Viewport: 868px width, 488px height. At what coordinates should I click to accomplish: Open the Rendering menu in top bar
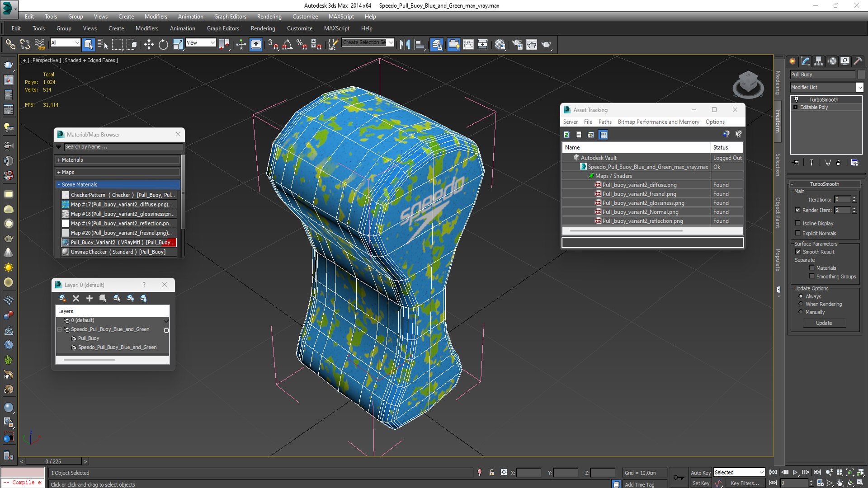pyautogui.click(x=269, y=16)
